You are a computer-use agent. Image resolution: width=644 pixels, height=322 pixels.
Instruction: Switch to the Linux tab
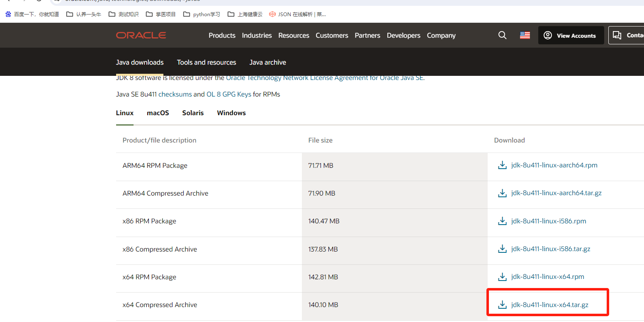pos(125,113)
